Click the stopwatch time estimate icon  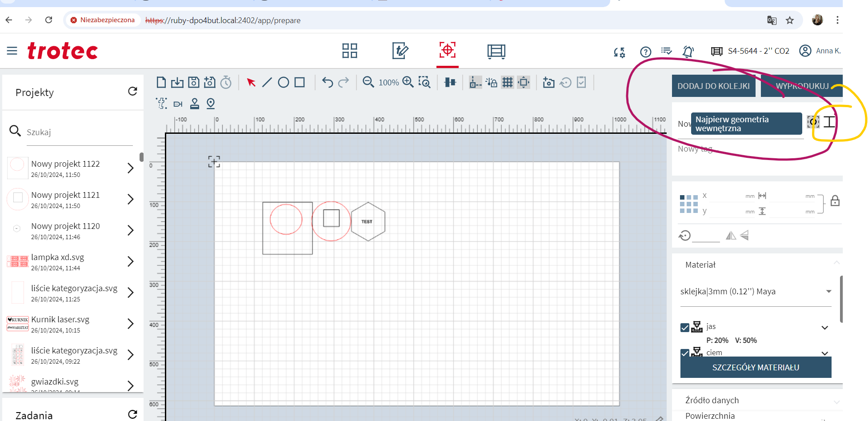pos(226,82)
